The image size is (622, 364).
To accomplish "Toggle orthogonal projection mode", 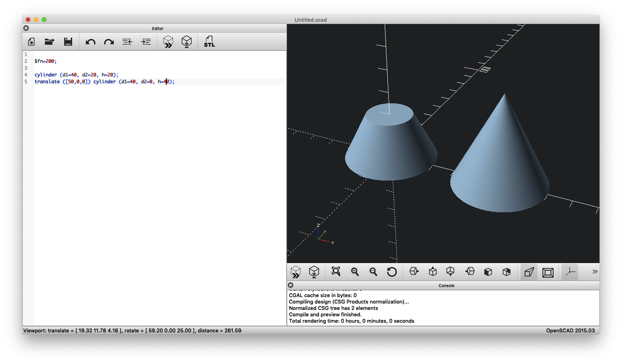I will 548,271.
